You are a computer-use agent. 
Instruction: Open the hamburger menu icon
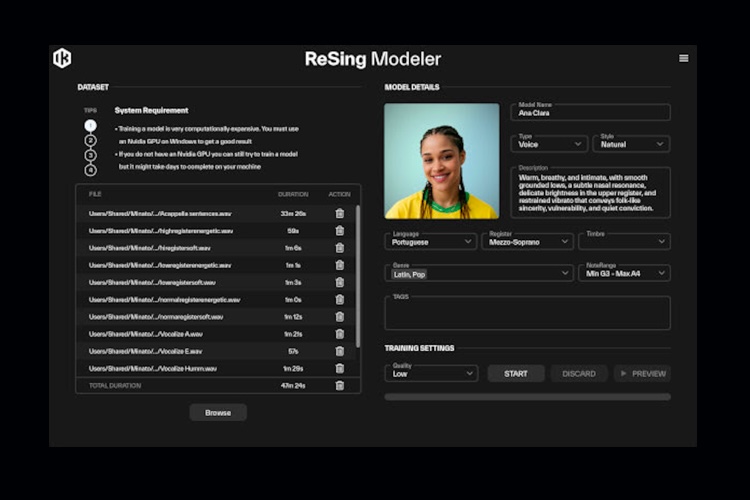(x=684, y=58)
